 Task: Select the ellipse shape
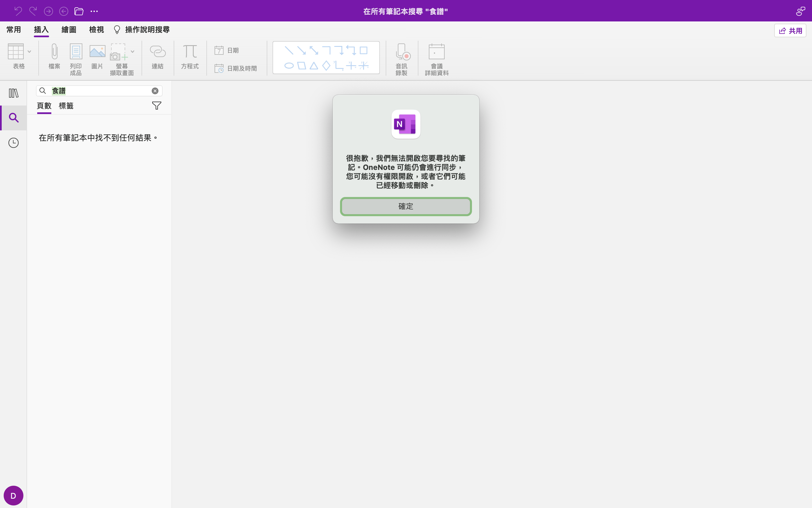tap(289, 65)
